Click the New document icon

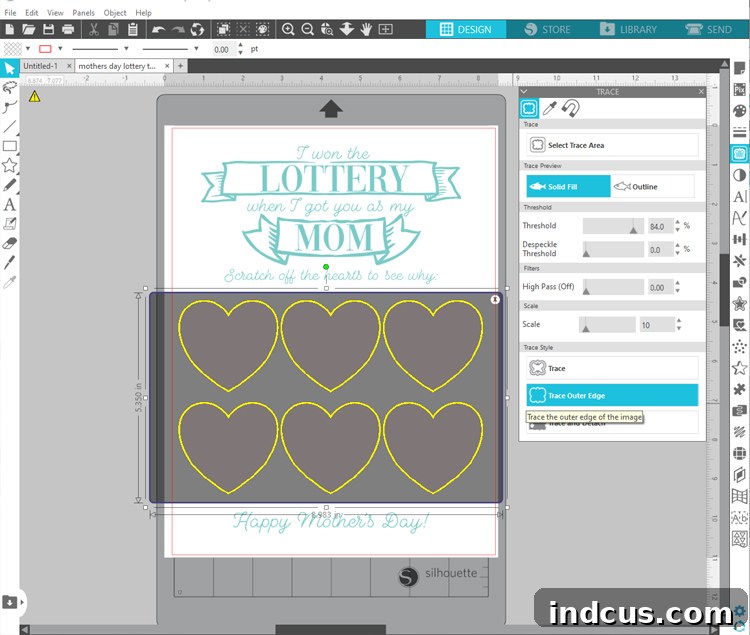click(10, 30)
